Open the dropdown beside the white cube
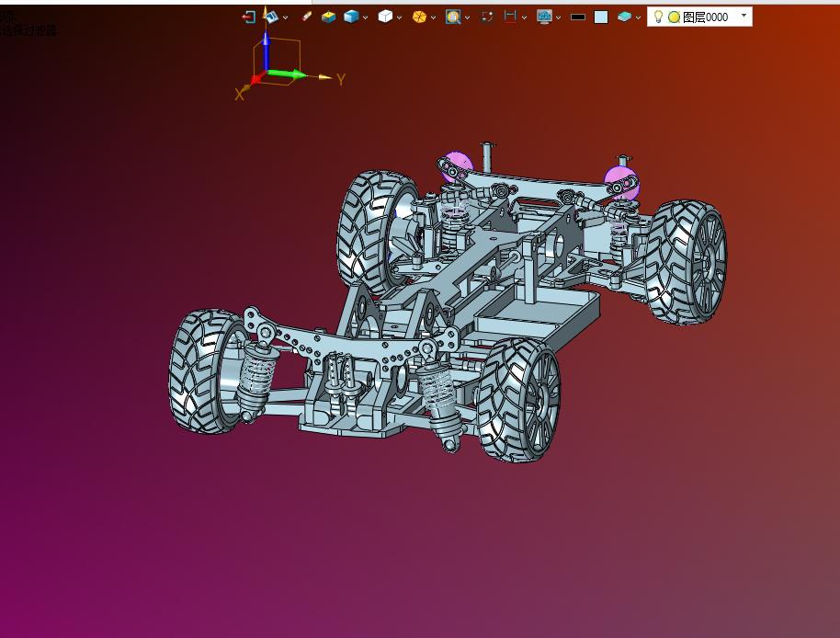840x638 pixels. 399,17
